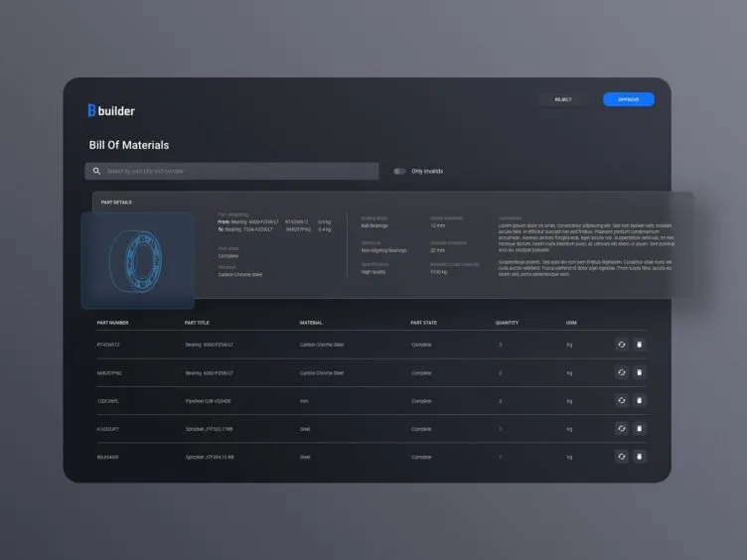Click Steel material in Sprocket JTF520 row
The width and height of the screenshot is (747, 560).
305,429
